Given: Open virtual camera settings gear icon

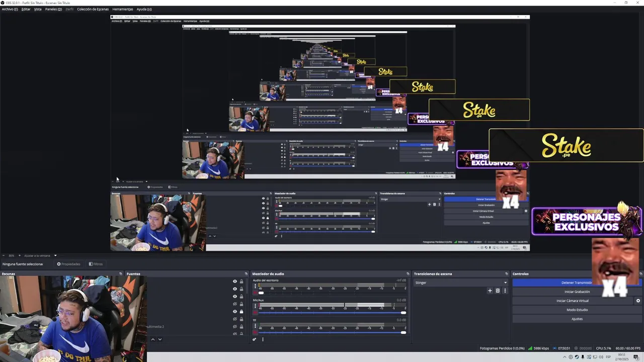Looking at the screenshot, I should [638, 301].
